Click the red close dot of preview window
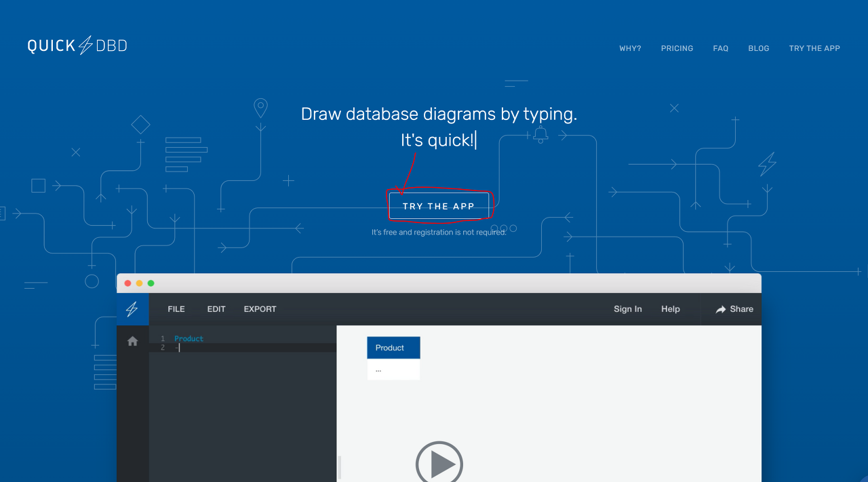This screenshot has height=482, width=868. pyautogui.click(x=128, y=283)
